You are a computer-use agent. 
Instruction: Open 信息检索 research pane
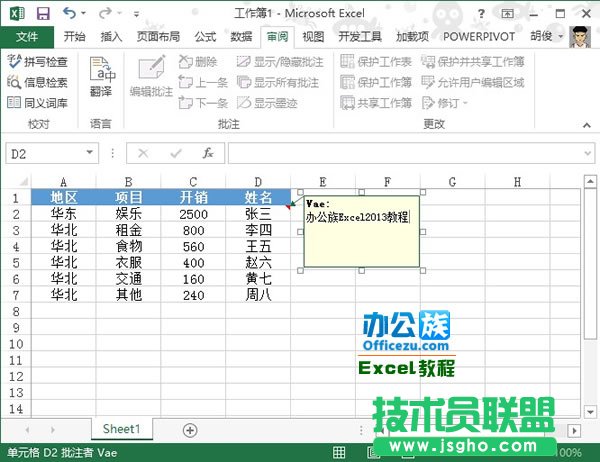pyautogui.click(x=38, y=82)
